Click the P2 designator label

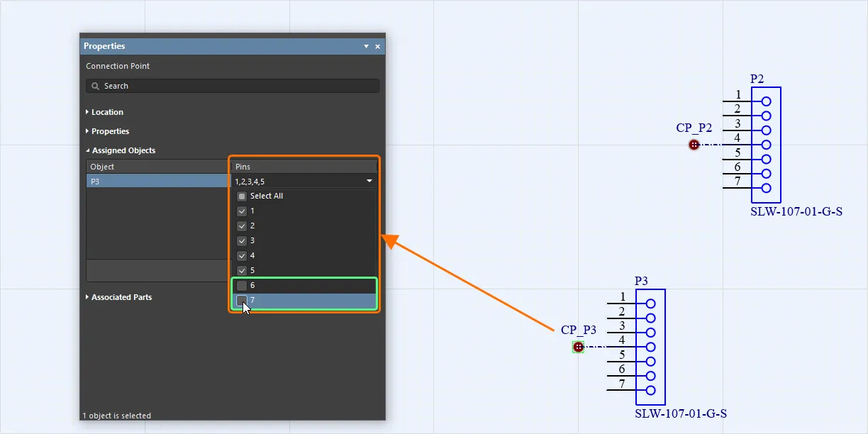pyautogui.click(x=757, y=79)
